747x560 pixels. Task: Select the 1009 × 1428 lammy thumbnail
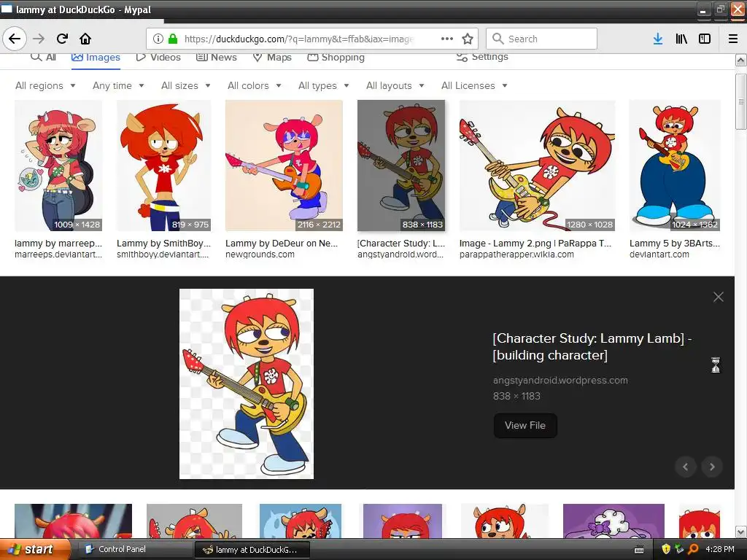pos(58,166)
